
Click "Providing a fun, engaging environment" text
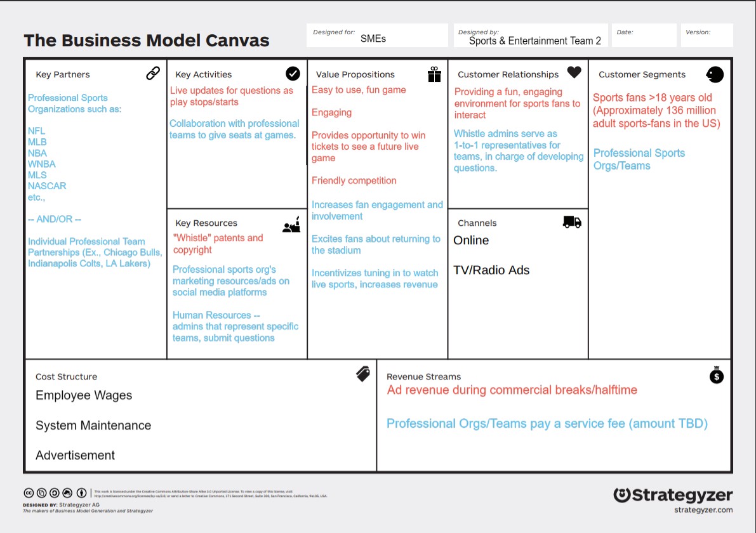(517, 103)
